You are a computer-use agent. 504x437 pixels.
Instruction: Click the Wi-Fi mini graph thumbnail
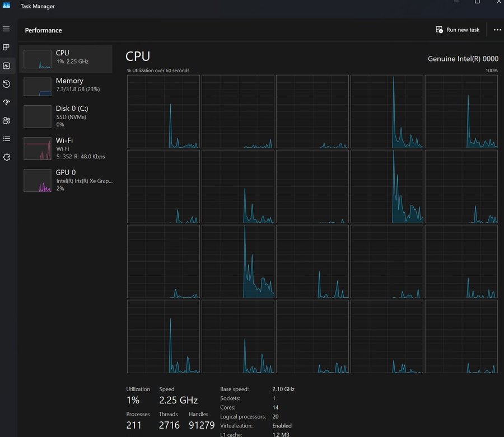(38, 149)
